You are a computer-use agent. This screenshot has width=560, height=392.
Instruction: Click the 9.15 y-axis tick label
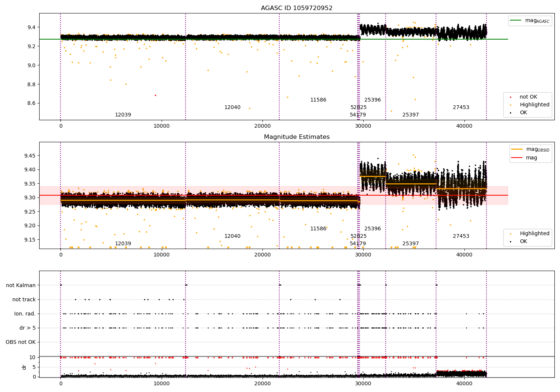(30, 240)
